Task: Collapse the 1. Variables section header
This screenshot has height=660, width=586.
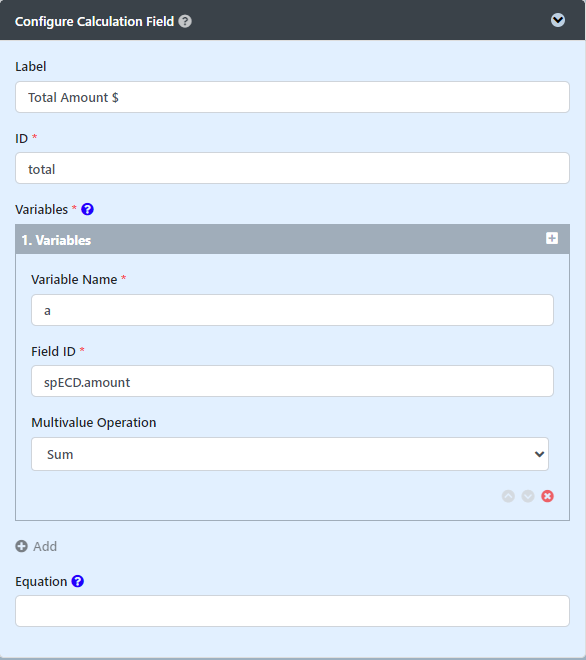Action: click(292, 240)
